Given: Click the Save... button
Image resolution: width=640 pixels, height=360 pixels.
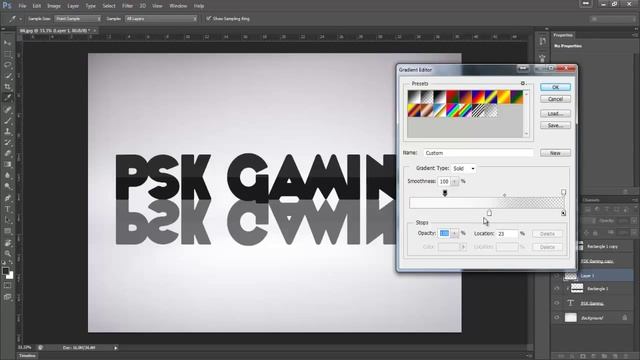Looking at the screenshot, I should coord(555,125).
